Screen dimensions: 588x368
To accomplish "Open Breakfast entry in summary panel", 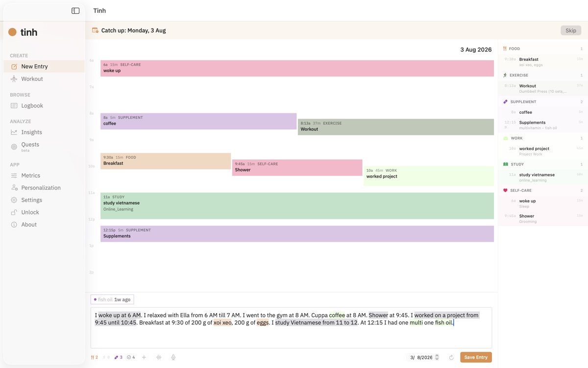I will pos(543,62).
